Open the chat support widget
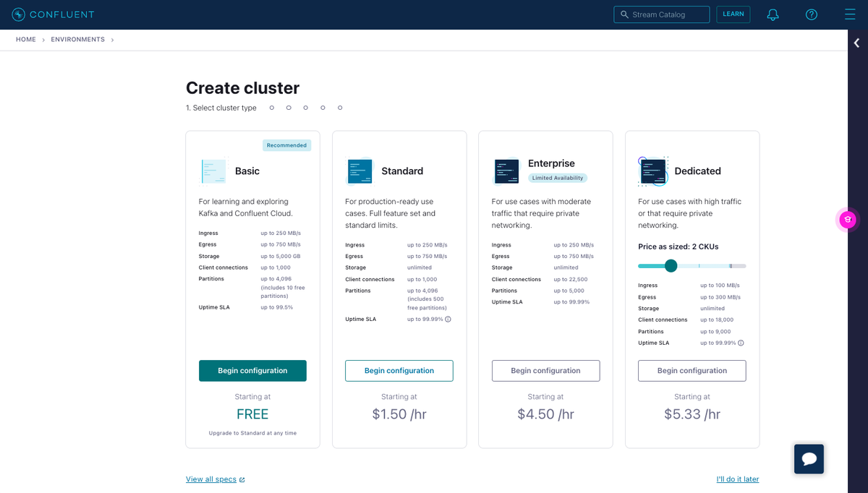Image resolution: width=868 pixels, height=493 pixels. [x=809, y=459]
